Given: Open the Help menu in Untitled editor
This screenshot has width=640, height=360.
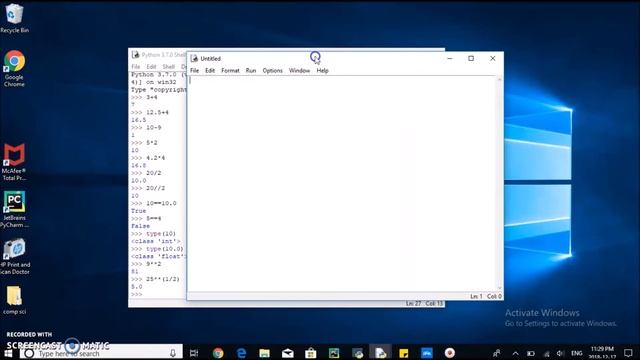Looking at the screenshot, I should 322,71.
